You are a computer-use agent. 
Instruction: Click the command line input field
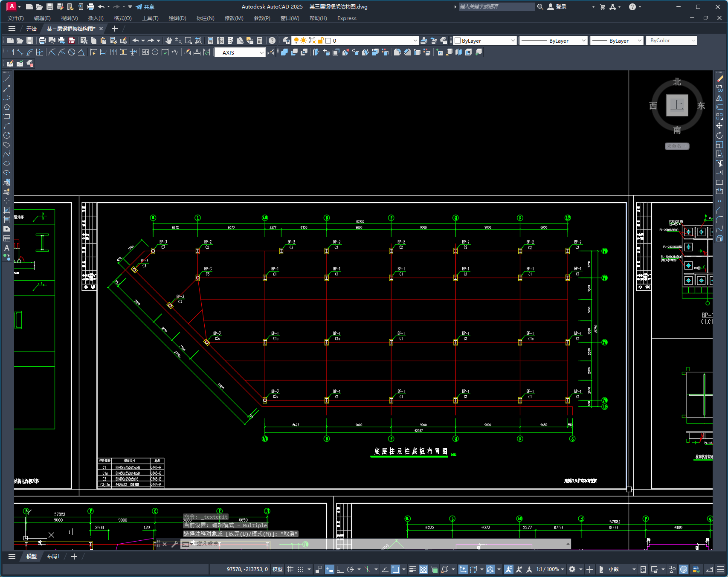(375, 544)
